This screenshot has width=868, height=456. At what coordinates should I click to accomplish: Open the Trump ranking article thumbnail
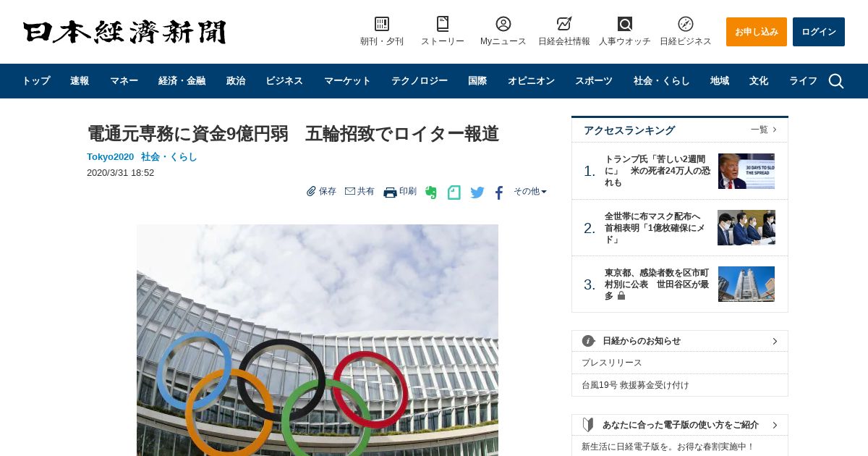point(746,171)
